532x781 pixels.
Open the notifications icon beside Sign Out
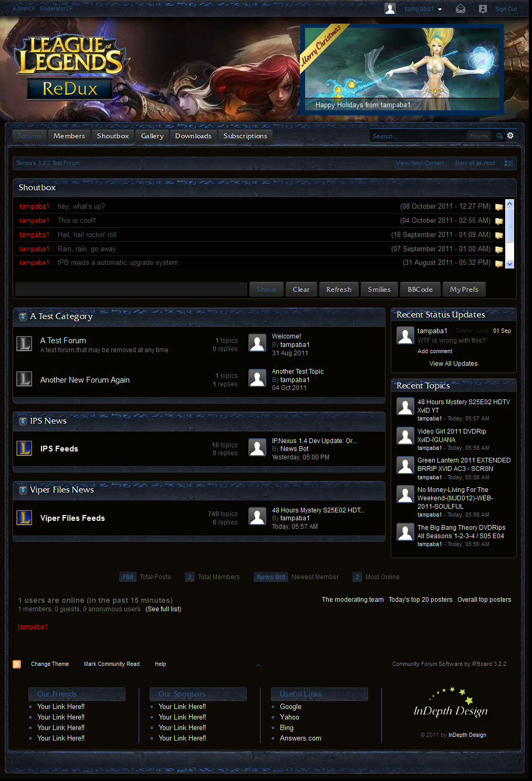pyautogui.click(x=483, y=9)
